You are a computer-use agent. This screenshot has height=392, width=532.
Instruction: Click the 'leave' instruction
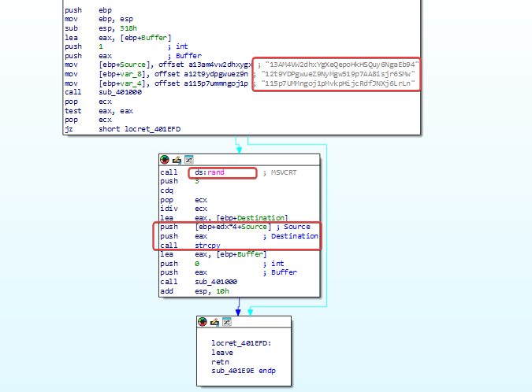click(222, 353)
